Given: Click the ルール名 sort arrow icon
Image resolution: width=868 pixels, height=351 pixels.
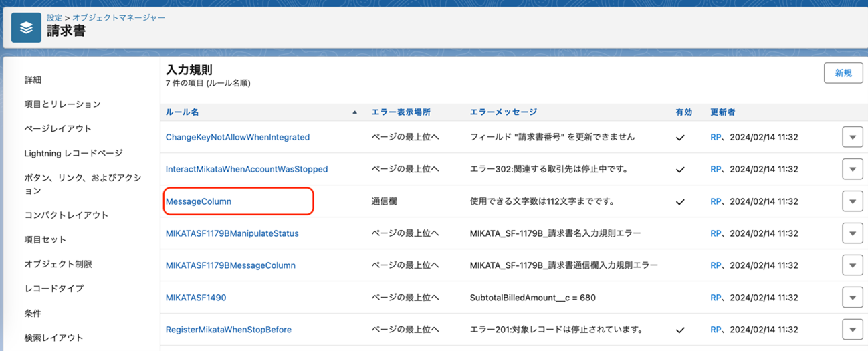Looking at the screenshot, I should (354, 112).
